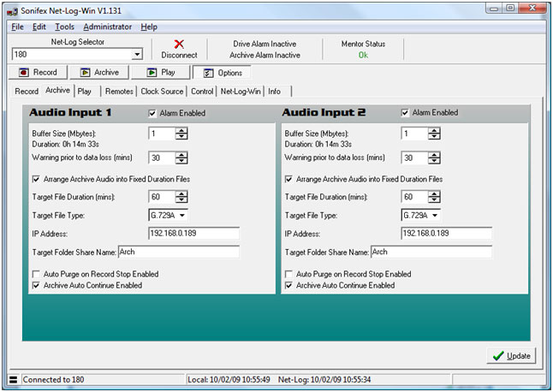The height and width of the screenshot is (392, 553).
Task: Increase Buffer Size for Audio Input 1
Action: pos(181,130)
